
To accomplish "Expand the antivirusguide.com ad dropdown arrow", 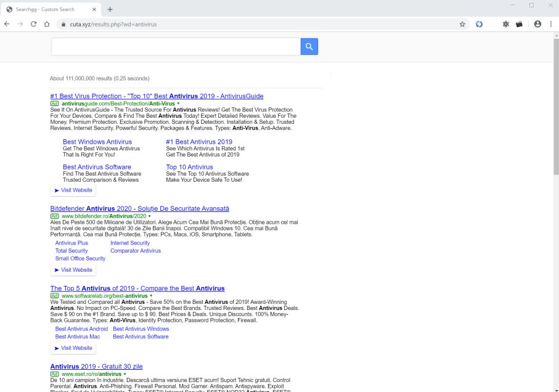I will tap(178, 104).
